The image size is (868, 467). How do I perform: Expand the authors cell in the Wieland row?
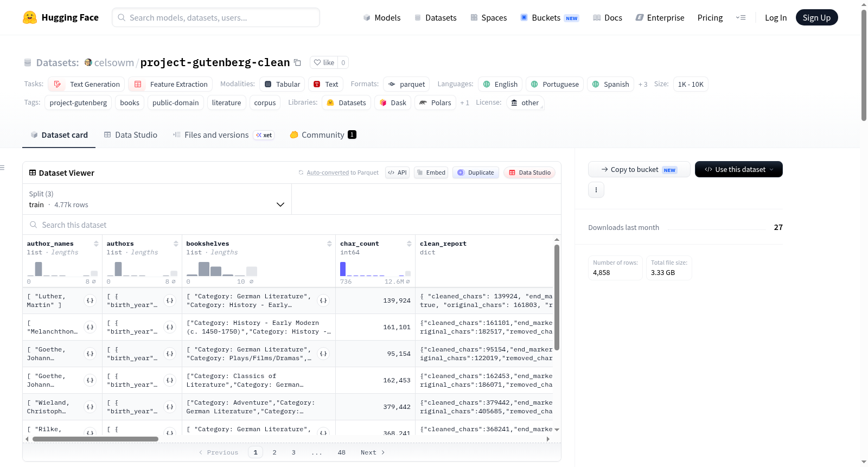coord(170,407)
